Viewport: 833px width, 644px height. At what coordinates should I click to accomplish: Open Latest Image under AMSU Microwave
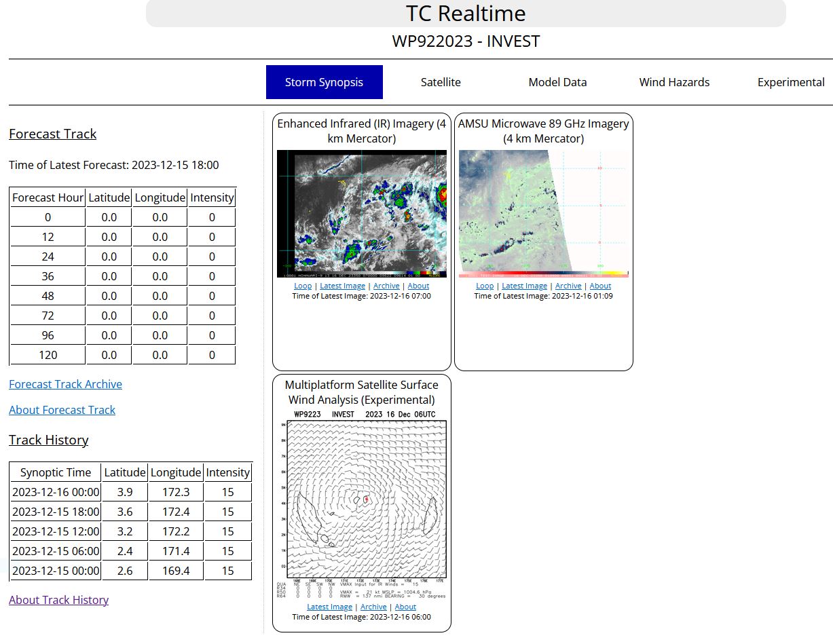point(524,286)
